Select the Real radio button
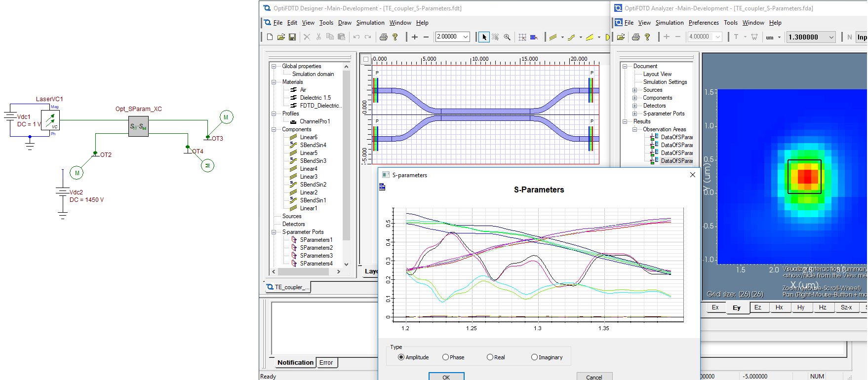Image resolution: width=868 pixels, height=380 pixels. pos(490,357)
